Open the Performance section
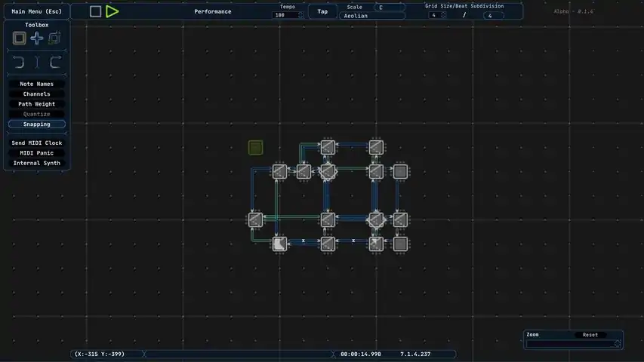The height and width of the screenshot is (362, 644). point(213,11)
